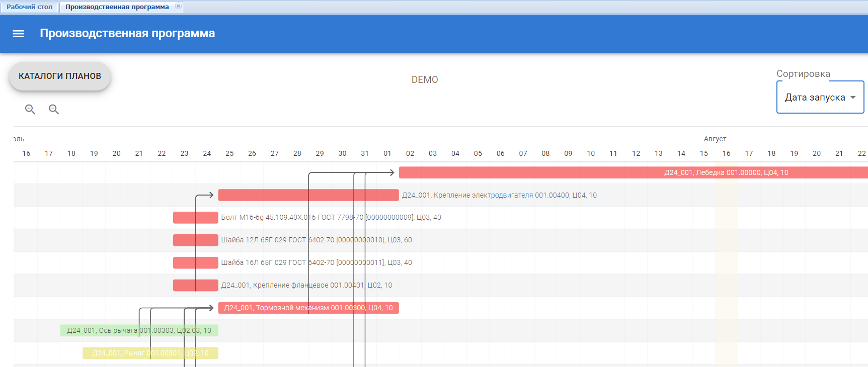Screen dimensions: 868x367
Task: Click the dropdown arrow in Сортировка field
Action: click(x=853, y=98)
